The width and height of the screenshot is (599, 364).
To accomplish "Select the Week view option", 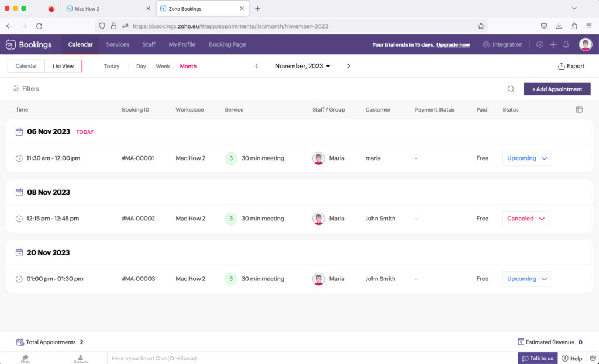I will point(163,67).
